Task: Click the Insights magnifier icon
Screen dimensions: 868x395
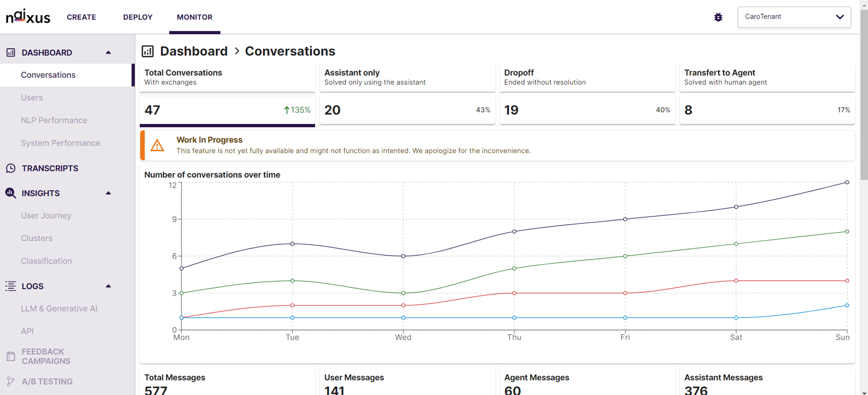Action: point(11,193)
